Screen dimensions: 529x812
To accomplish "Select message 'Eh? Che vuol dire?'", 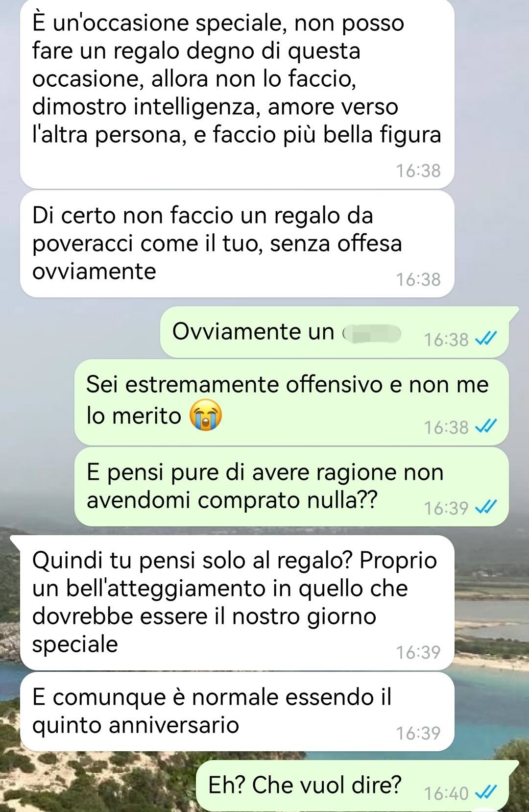I will click(x=358, y=786).
